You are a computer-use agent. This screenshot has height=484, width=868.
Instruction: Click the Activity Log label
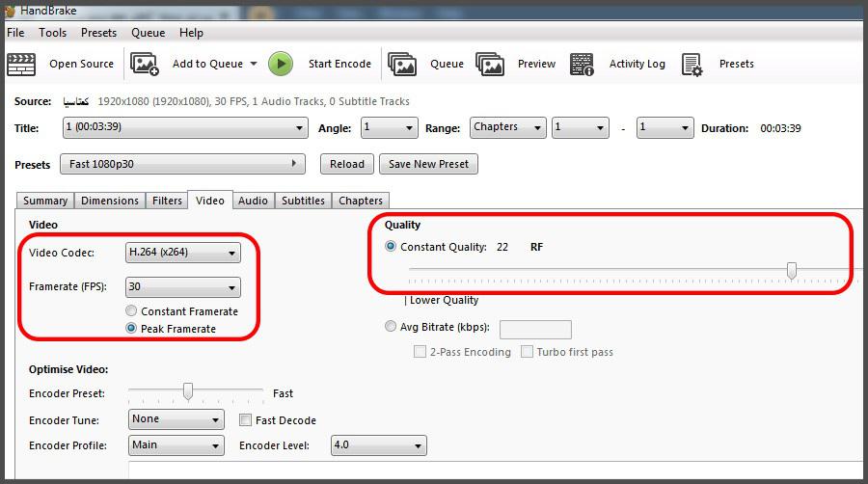[x=637, y=64]
